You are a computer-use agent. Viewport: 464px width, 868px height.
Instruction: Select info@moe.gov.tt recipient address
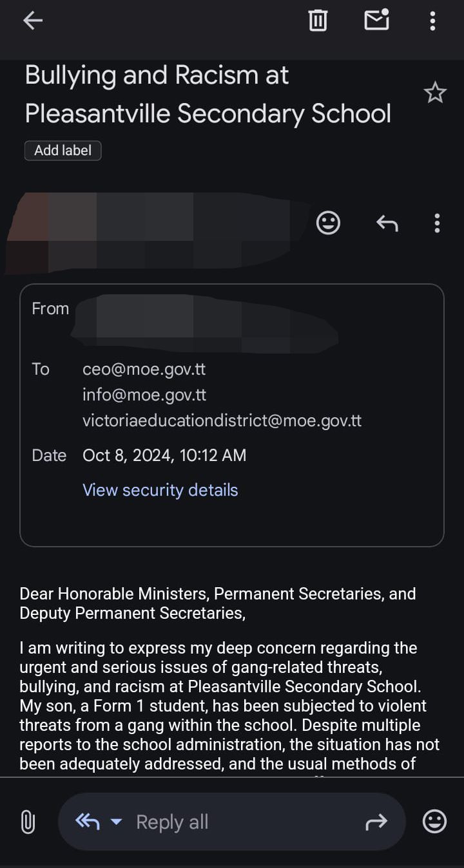[x=144, y=395]
